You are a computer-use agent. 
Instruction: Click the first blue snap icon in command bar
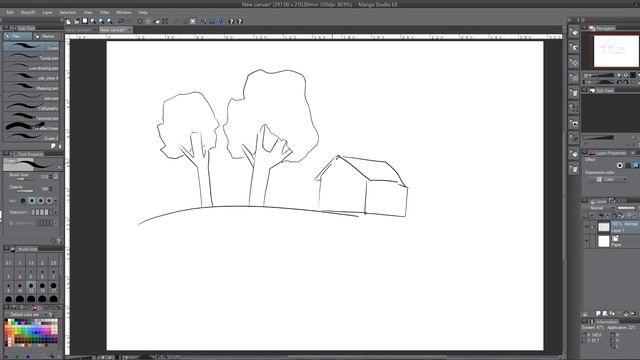pos(203,21)
